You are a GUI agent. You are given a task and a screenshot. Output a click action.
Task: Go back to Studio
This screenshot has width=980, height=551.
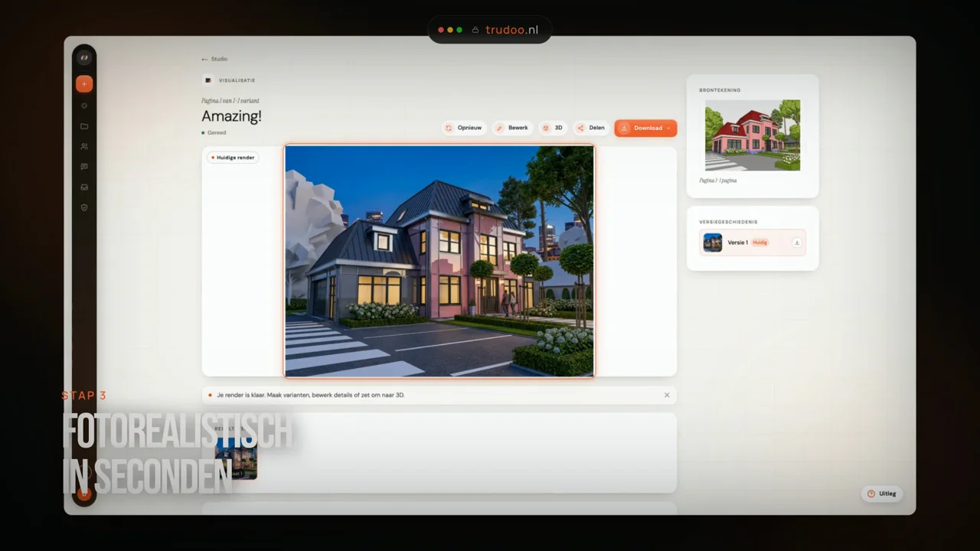click(214, 59)
